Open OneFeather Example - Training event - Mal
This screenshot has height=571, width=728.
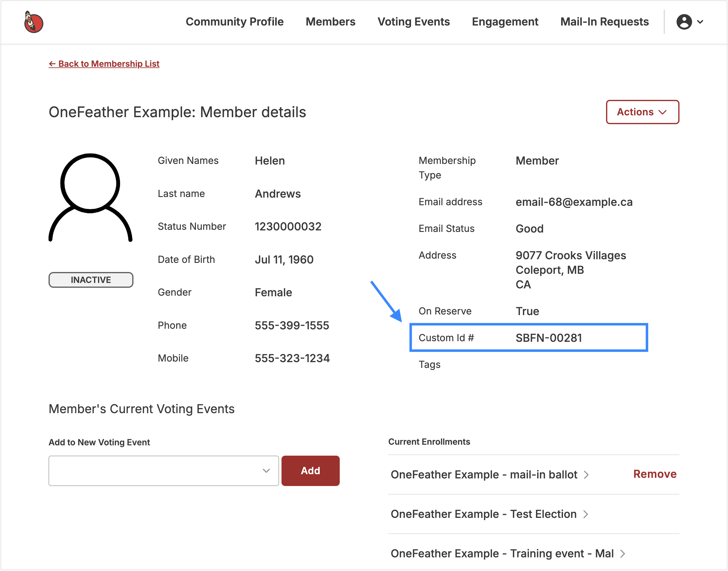point(502,553)
